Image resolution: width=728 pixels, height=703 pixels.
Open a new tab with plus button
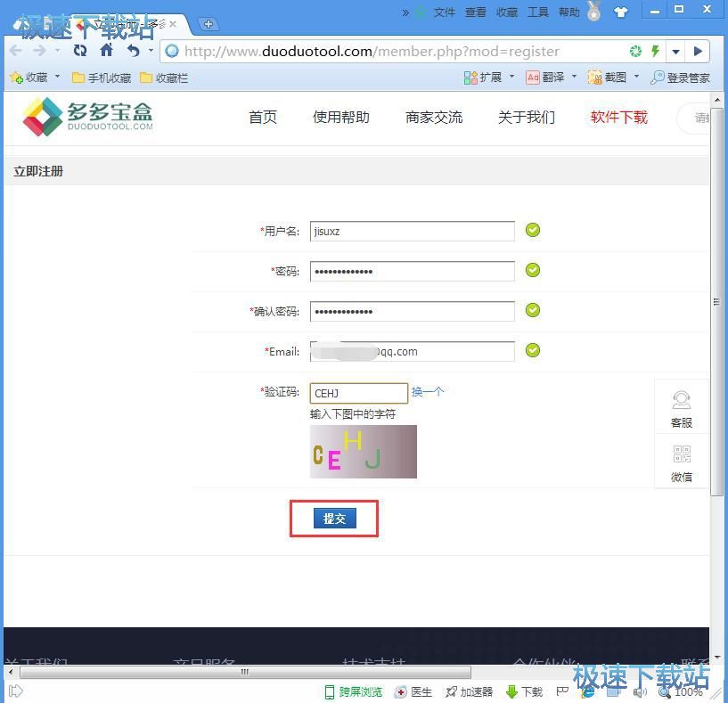[x=209, y=24]
